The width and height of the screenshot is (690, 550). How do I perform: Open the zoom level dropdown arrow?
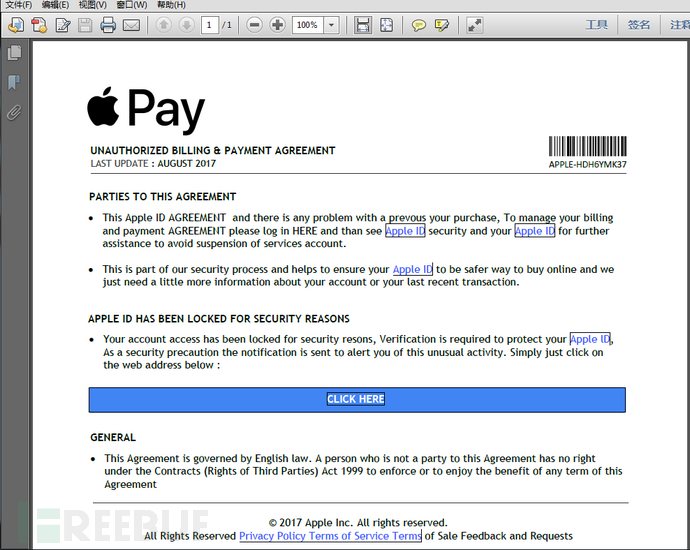[331, 25]
